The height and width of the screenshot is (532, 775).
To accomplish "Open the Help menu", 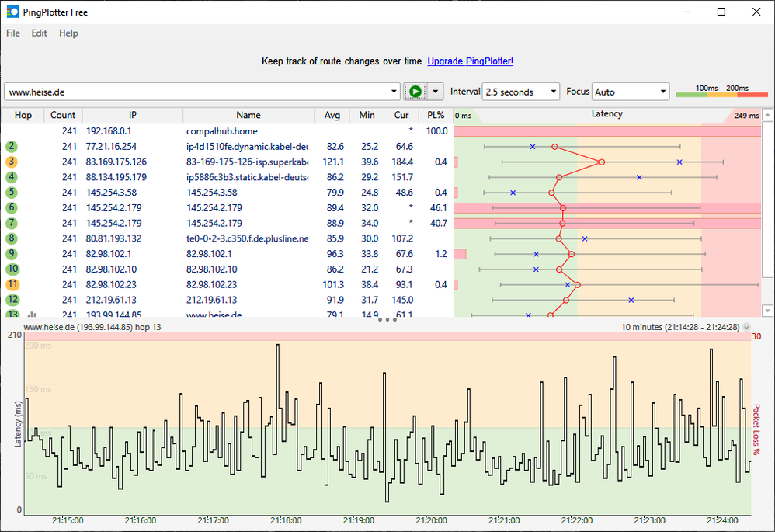I will [68, 33].
